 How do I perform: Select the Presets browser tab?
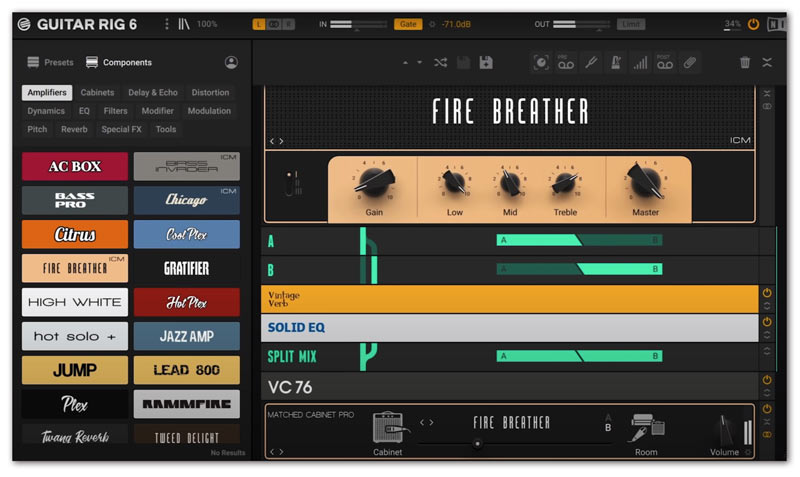coord(51,62)
